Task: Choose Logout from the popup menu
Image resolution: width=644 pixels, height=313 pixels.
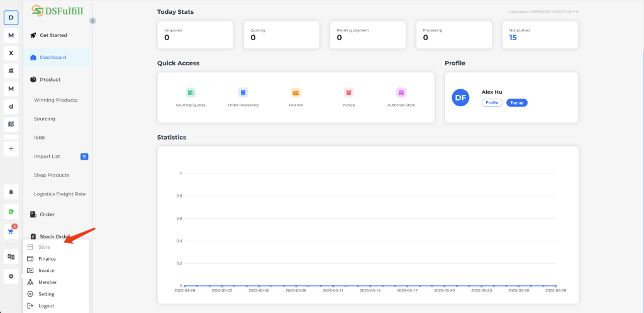Action: pos(46,305)
